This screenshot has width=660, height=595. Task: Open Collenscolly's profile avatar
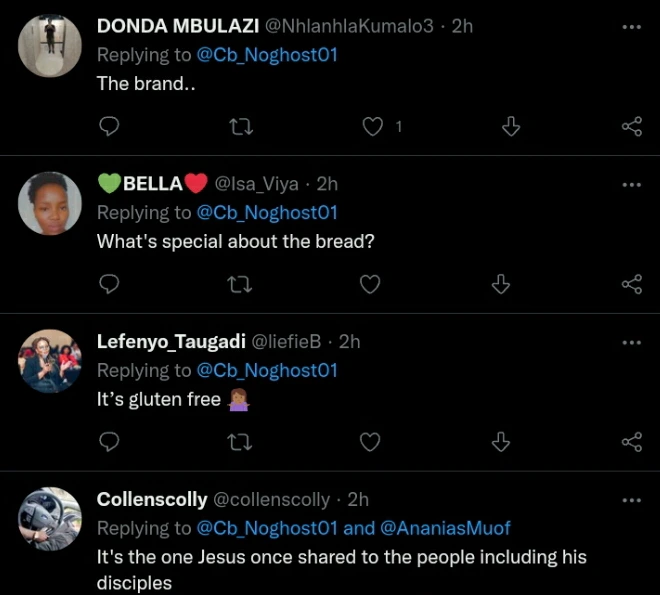[50, 518]
